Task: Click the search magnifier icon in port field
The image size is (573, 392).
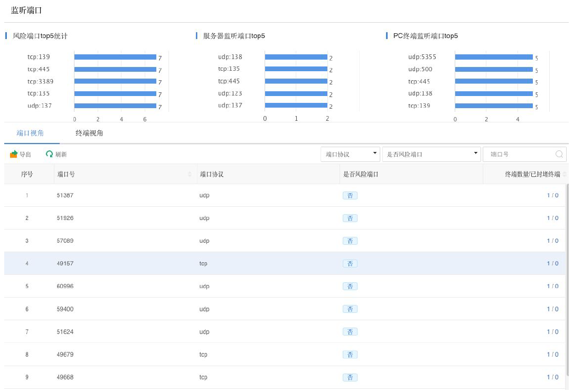Action: pos(559,154)
